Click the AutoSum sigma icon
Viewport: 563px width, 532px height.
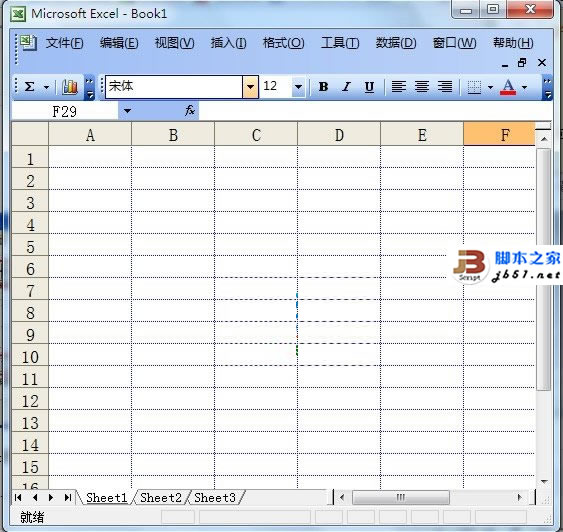[29, 87]
